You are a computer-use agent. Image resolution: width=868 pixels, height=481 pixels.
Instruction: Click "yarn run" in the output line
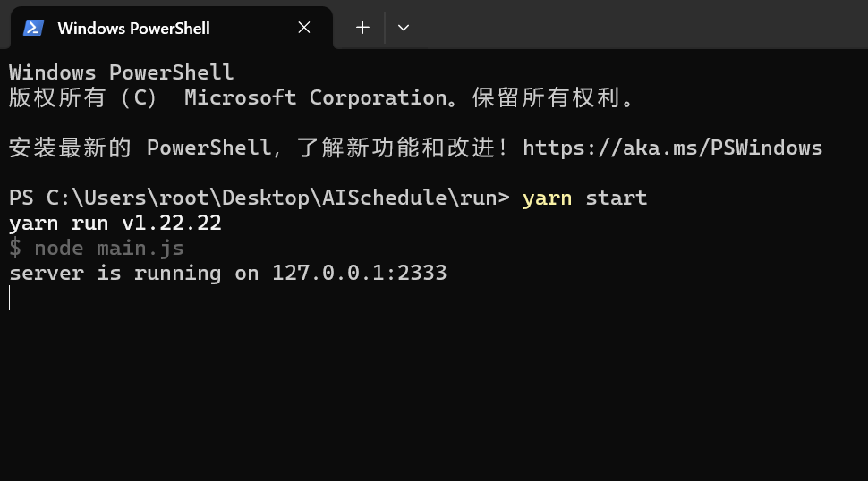(59, 223)
